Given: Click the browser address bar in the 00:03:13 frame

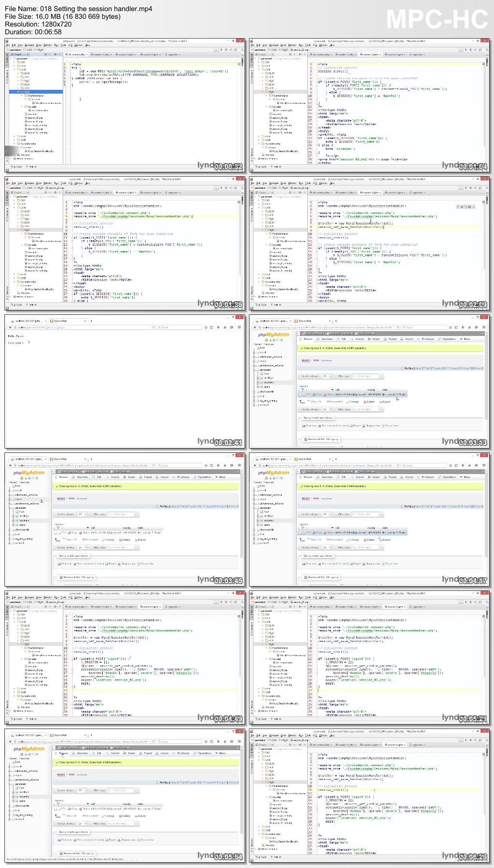Looking at the screenshot, I should point(328,327).
